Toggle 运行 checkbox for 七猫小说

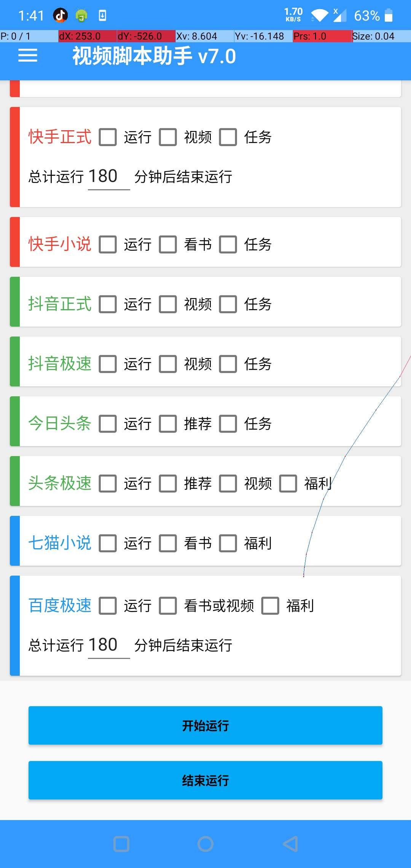click(x=108, y=543)
